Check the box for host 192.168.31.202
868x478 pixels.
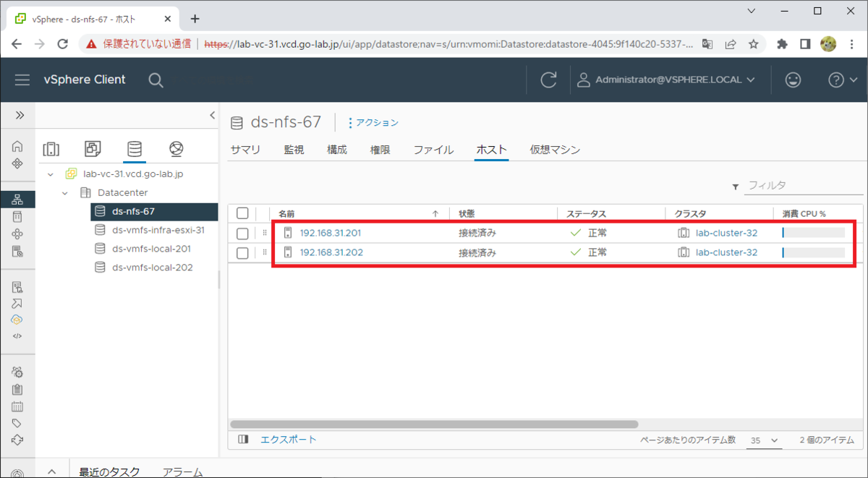pos(242,252)
